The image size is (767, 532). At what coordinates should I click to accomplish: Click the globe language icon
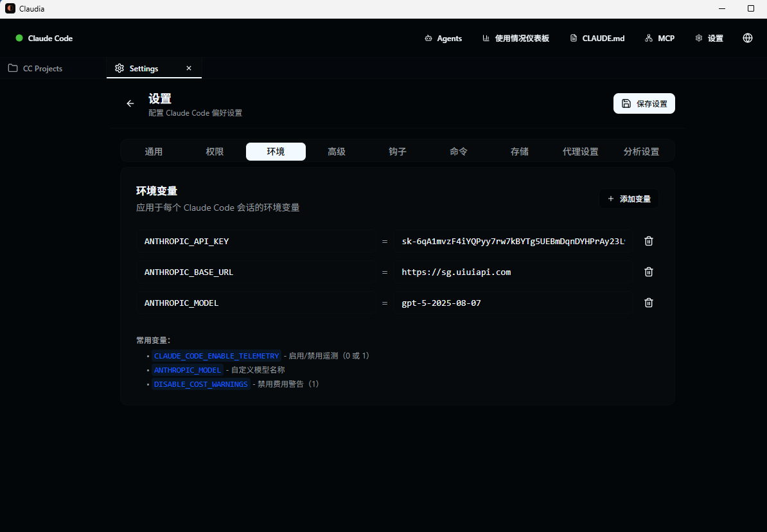[x=748, y=38]
